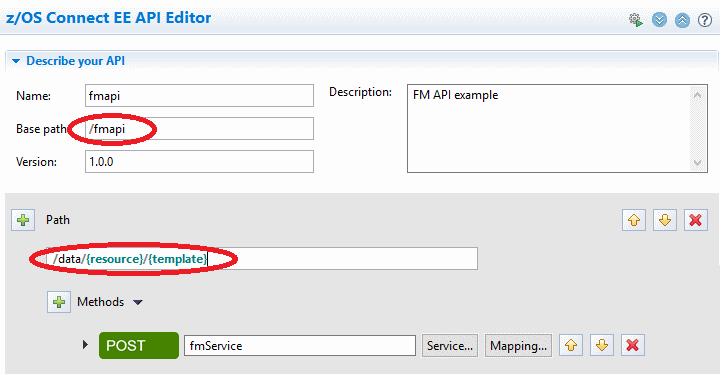This screenshot has height=375, width=720.
Task: Move the POST method up
Action: click(571, 345)
